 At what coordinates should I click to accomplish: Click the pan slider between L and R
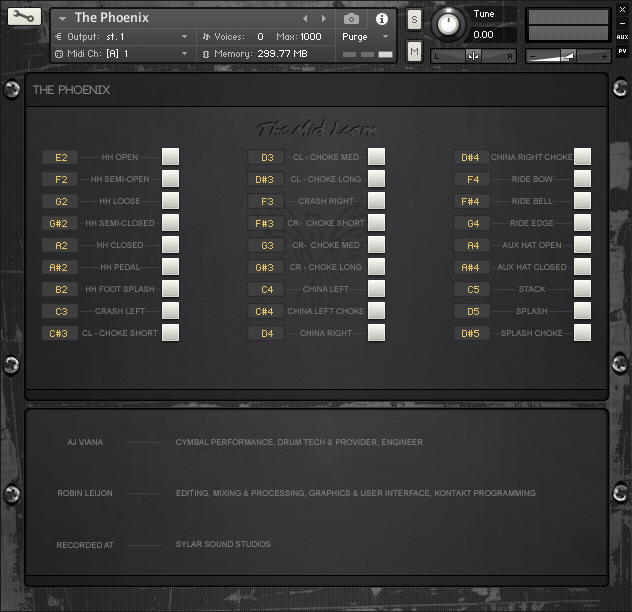(x=473, y=56)
